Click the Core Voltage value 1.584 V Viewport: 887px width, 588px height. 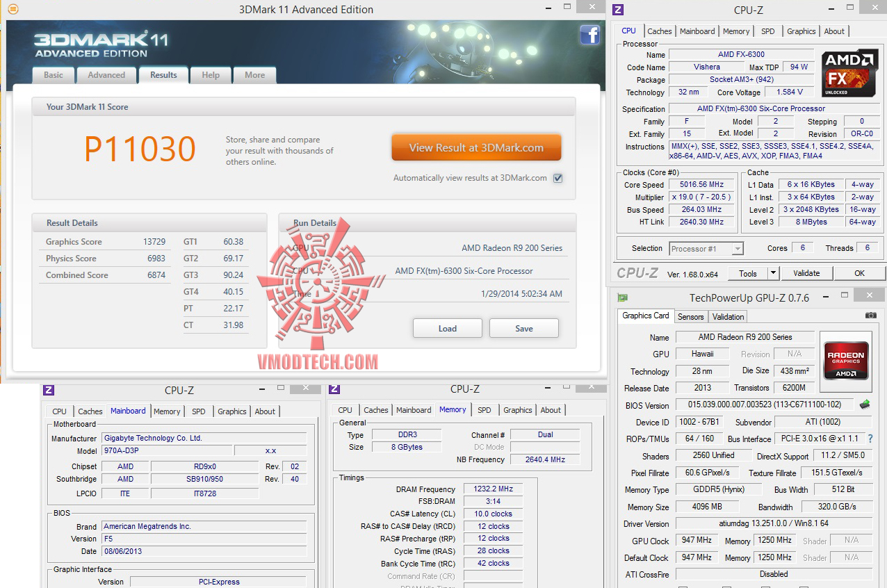click(x=789, y=92)
